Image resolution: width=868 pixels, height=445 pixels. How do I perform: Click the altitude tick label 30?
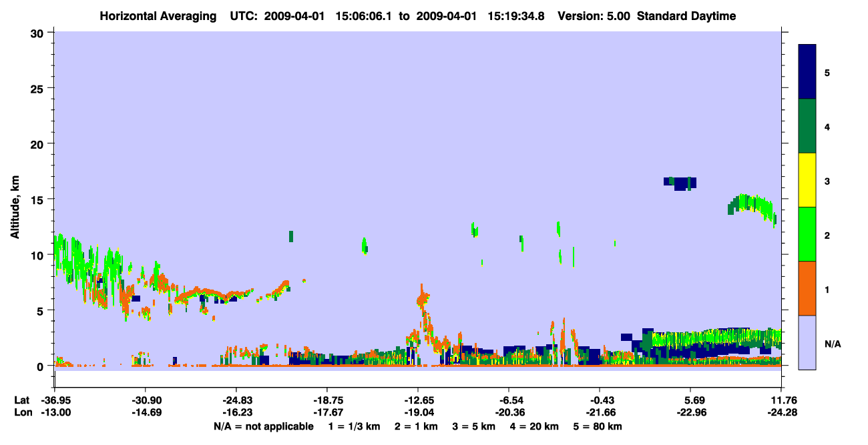pyautogui.click(x=39, y=33)
